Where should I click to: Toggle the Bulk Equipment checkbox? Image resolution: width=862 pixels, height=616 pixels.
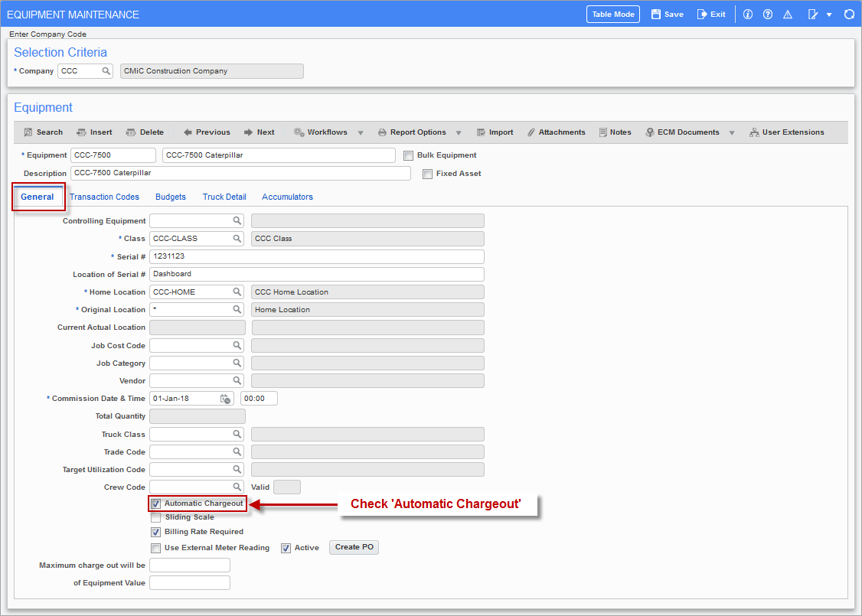(409, 155)
